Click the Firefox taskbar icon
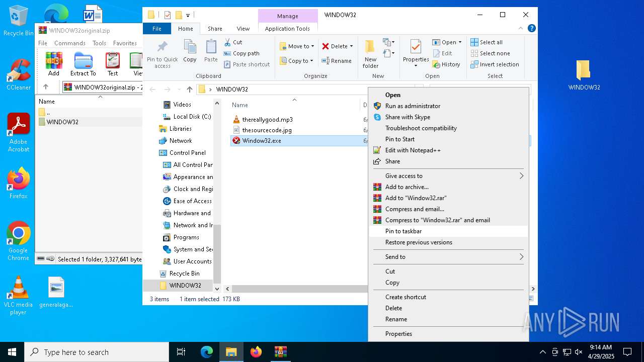The width and height of the screenshot is (644, 362). click(x=256, y=352)
